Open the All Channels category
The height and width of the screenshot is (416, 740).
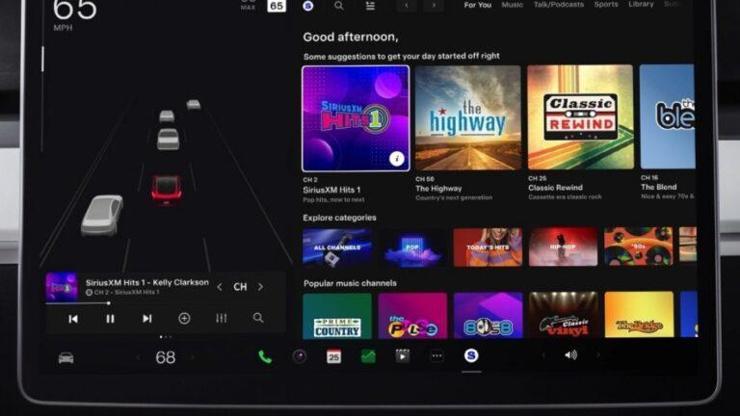tap(337, 248)
